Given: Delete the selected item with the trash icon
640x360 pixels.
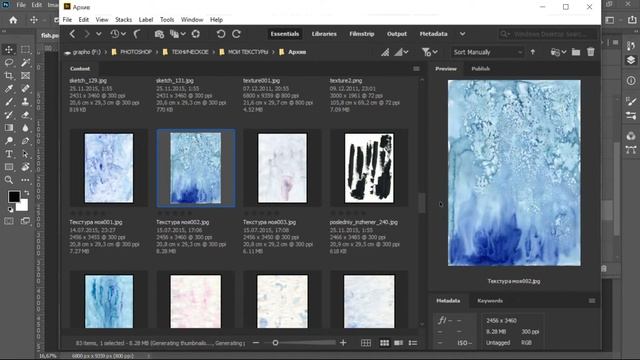Looking at the screenshot, I should tap(591, 52).
